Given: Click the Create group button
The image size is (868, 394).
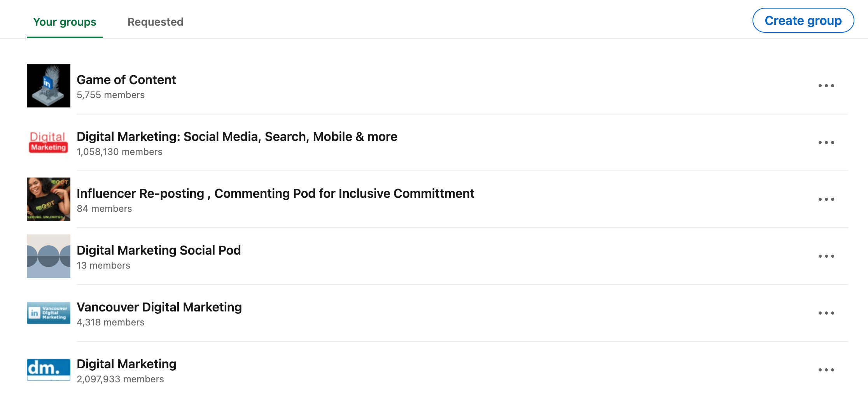Looking at the screenshot, I should pos(803,20).
